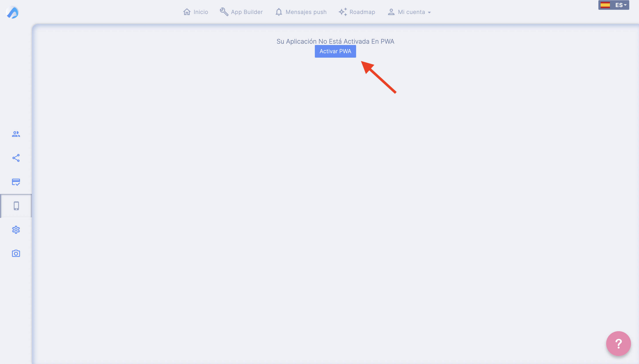Open the settings gear sidebar icon
This screenshot has width=639, height=364.
(16, 229)
